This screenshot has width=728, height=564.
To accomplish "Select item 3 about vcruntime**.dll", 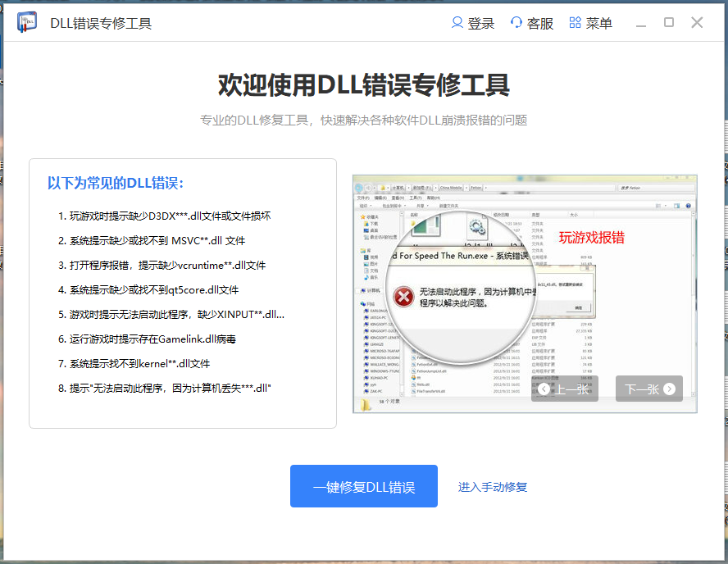I will coord(162,265).
